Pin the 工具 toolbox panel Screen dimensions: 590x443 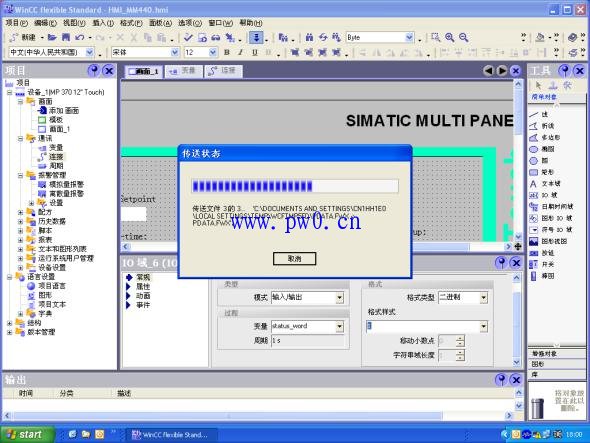coord(564,70)
